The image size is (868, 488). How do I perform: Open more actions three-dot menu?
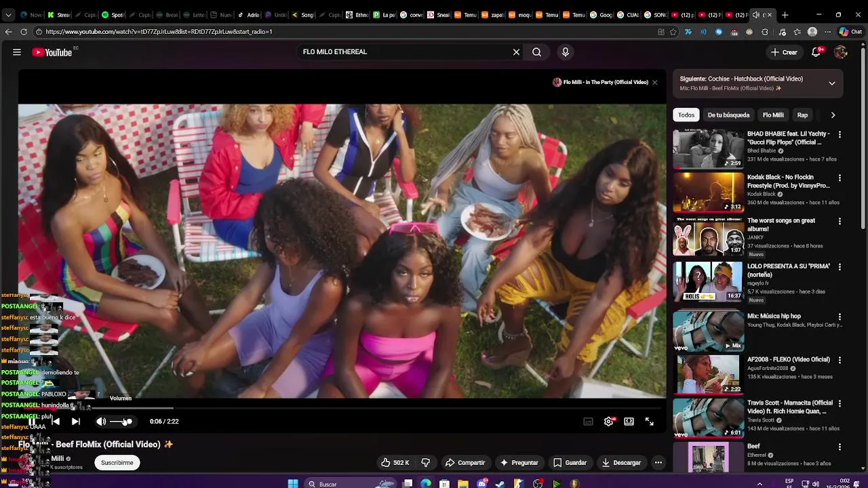pyautogui.click(x=658, y=463)
